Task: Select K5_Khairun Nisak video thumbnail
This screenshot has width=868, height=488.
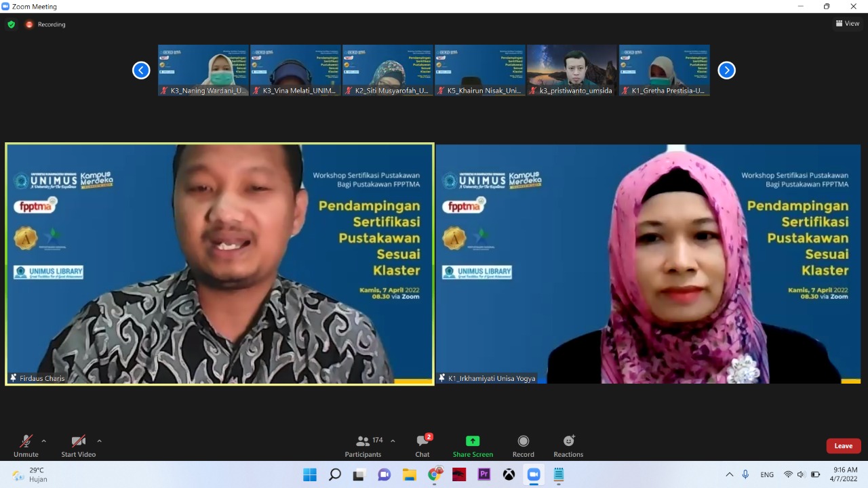Action: click(480, 70)
